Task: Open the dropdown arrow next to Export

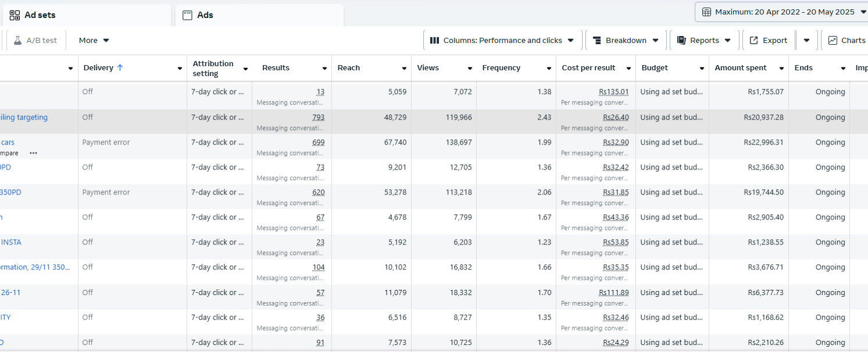Action: (806, 41)
